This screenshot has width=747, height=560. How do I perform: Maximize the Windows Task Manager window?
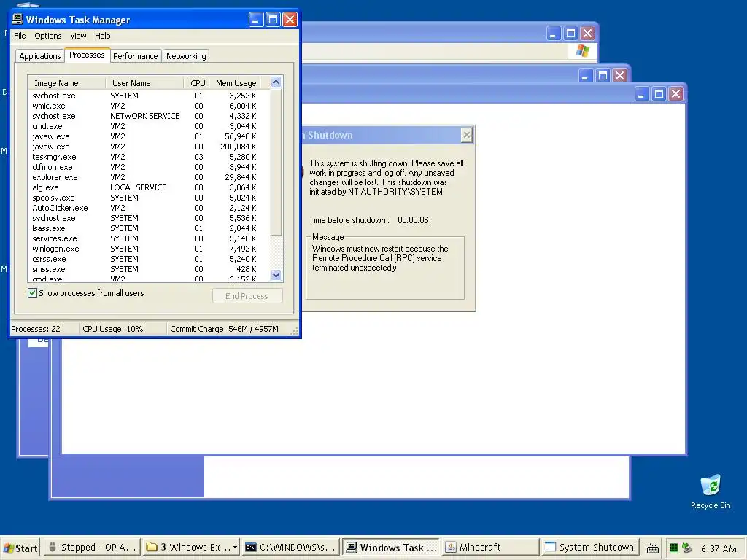coord(273,20)
